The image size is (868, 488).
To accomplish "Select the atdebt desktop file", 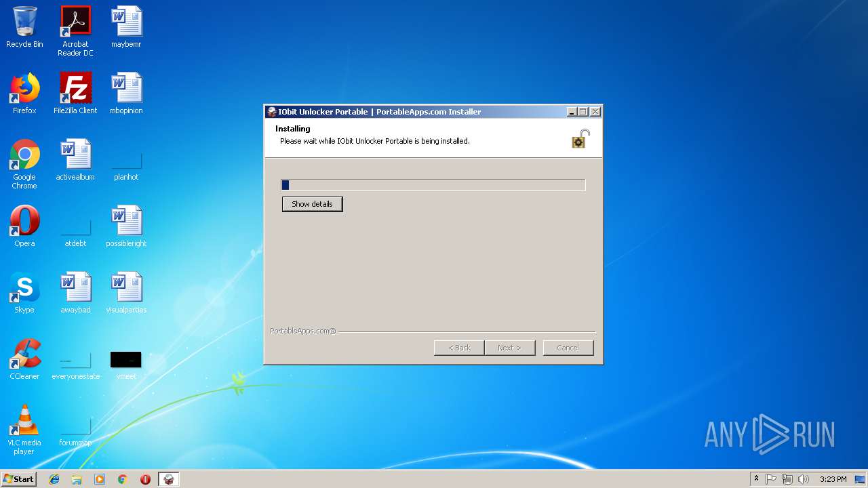I will (x=75, y=233).
